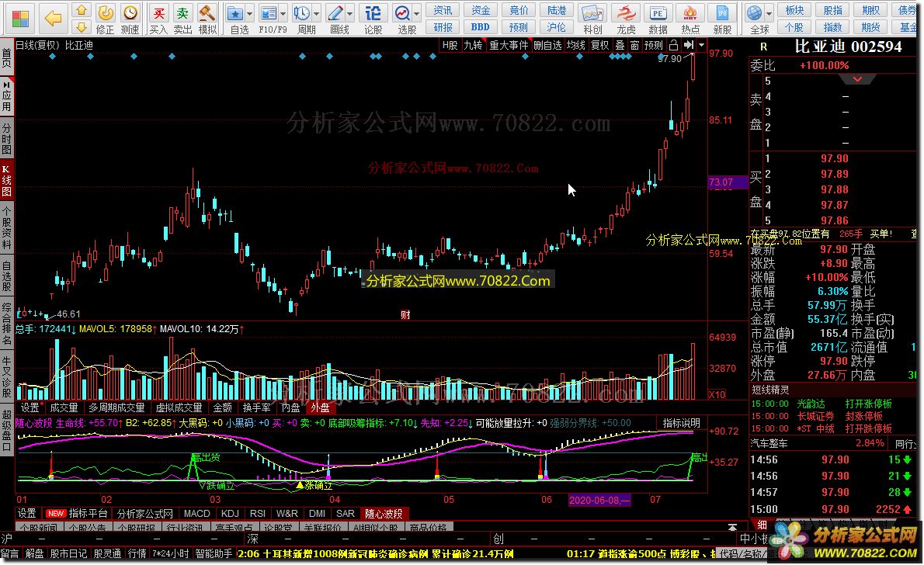Click the jump-to-end arrow icon above chart
Viewport: 924px width, 565px height.
point(688,45)
